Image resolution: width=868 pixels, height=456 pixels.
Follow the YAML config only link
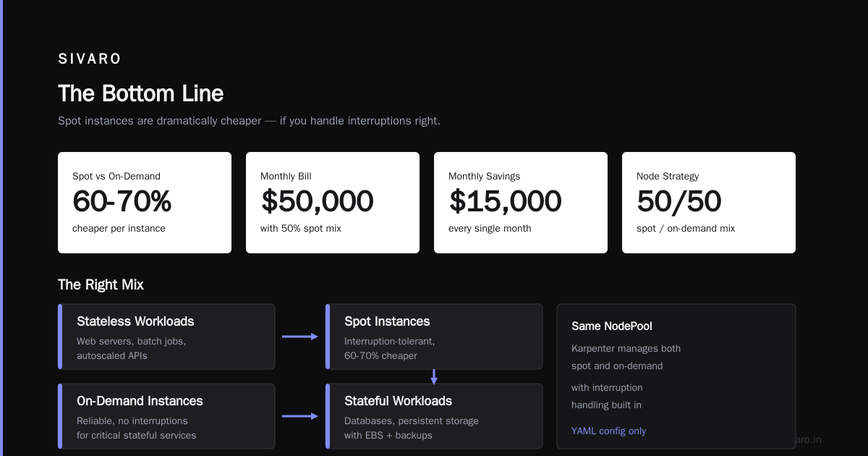609,431
